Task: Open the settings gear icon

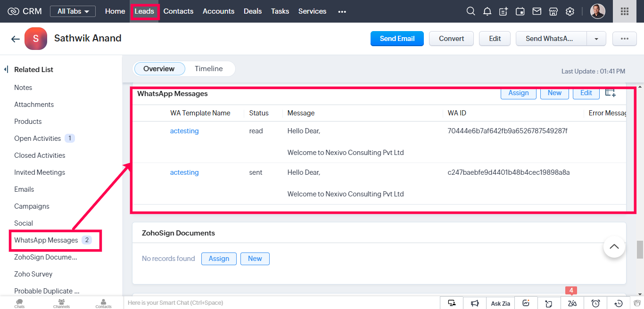Action: point(570,11)
